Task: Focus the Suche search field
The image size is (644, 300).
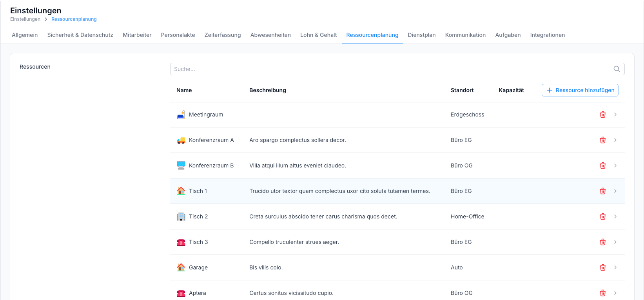Action: [397, 69]
